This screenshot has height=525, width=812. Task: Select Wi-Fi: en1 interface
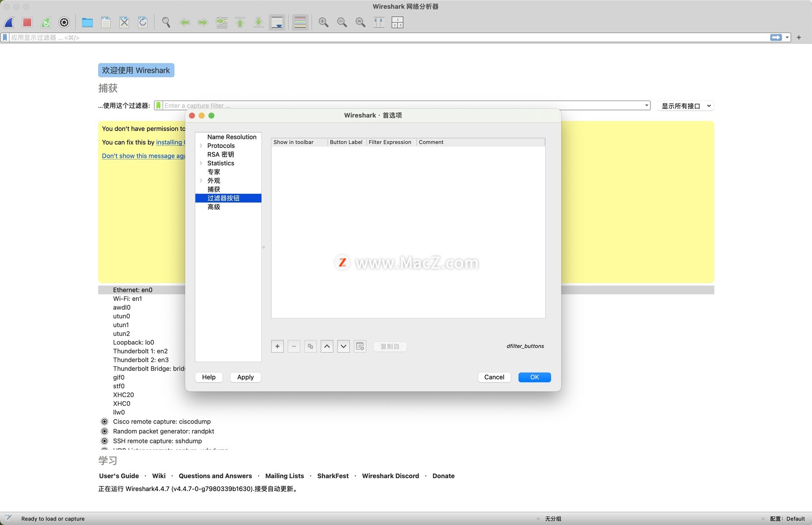point(127,299)
